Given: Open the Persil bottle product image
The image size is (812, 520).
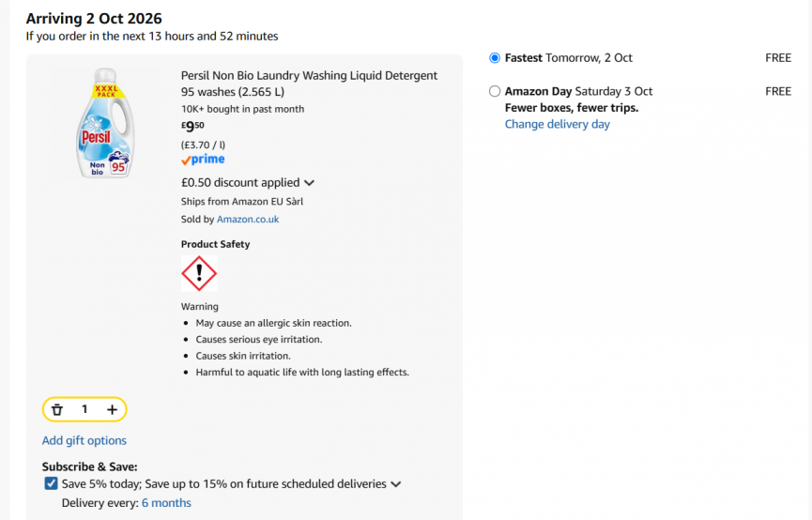Looking at the screenshot, I should click(105, 123).
